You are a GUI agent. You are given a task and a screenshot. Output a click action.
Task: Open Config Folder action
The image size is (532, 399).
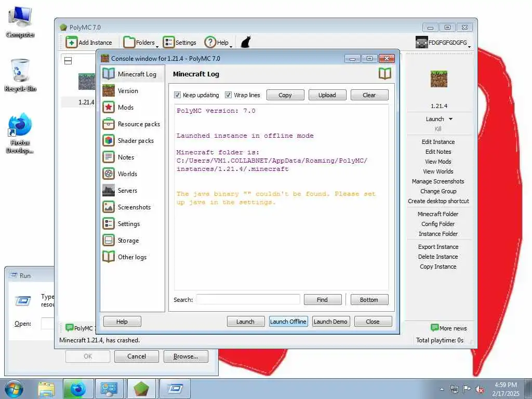tap(438, 224)
